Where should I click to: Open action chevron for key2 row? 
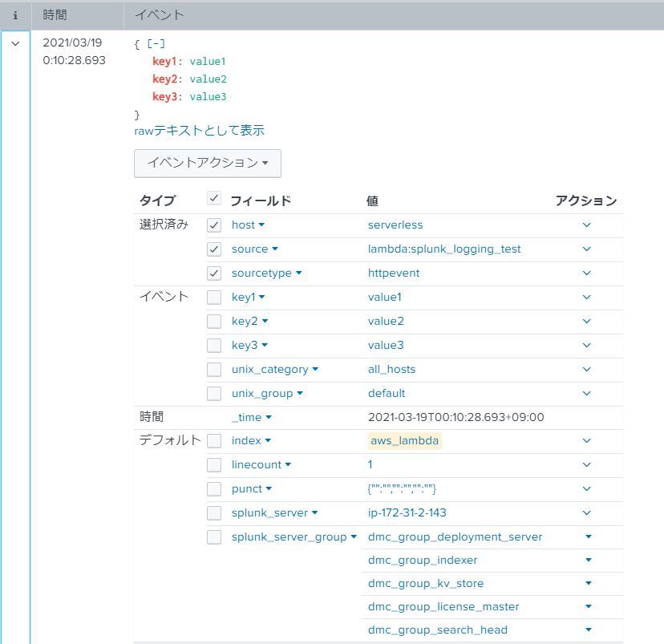tap(586, 322)
